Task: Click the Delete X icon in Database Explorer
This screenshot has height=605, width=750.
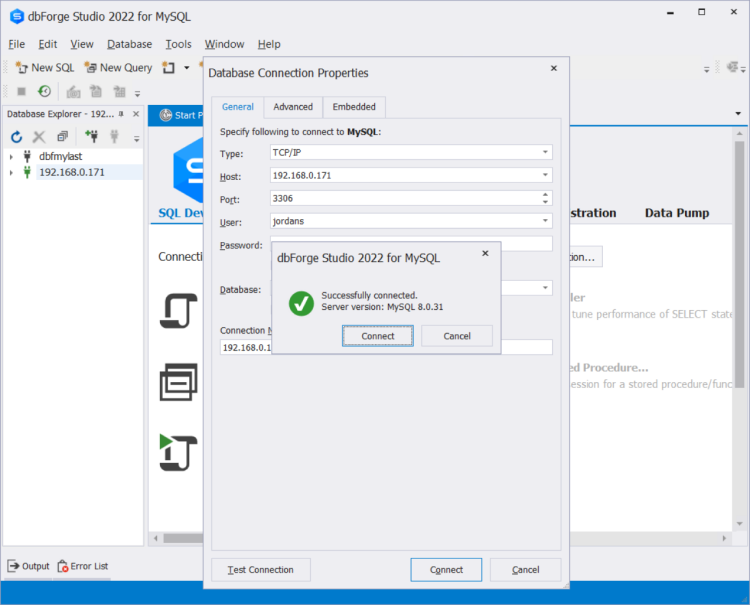Action: click(x=39, y=137)
